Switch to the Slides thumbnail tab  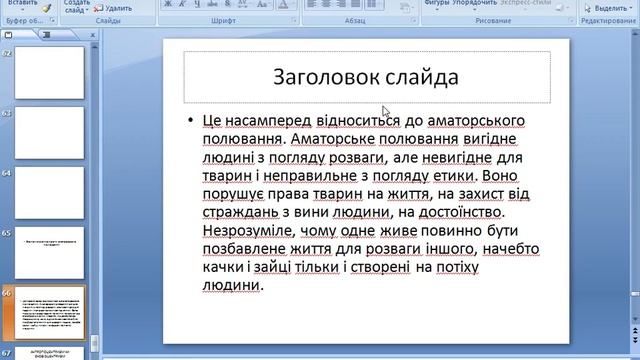click(9, 35)
